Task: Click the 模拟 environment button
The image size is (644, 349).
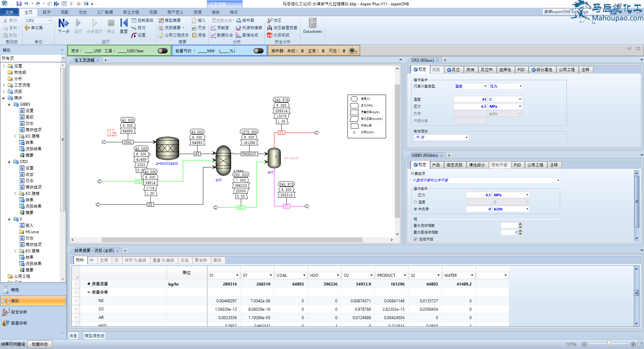Action: pyautogui.click(x=33, y=301)
